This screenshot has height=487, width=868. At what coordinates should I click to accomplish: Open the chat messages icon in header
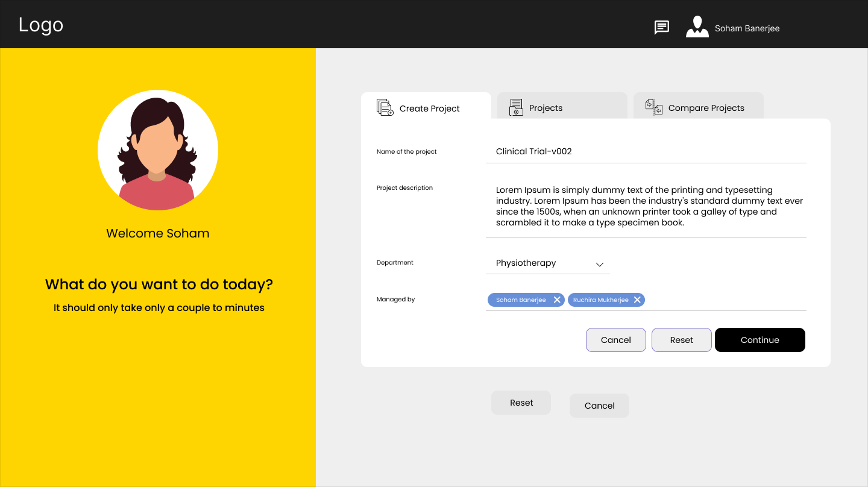pyautogui.click(x=662, y=28)
